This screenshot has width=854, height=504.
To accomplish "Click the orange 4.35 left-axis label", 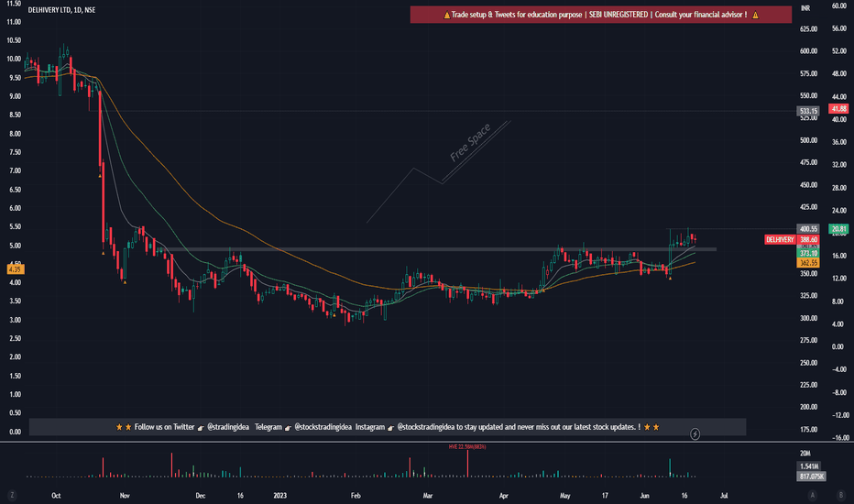I will [x=16, y=269].
